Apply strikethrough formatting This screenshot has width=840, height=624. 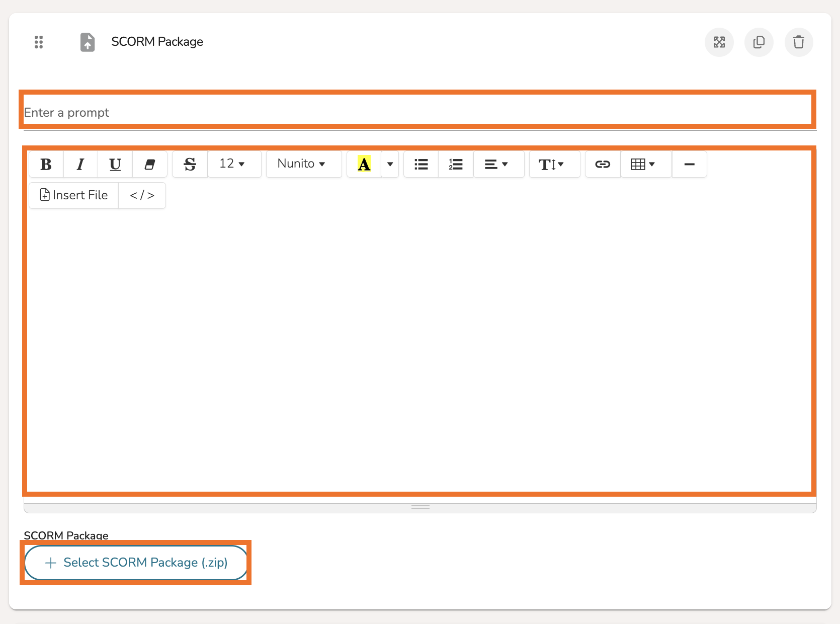tap(190, 164)
